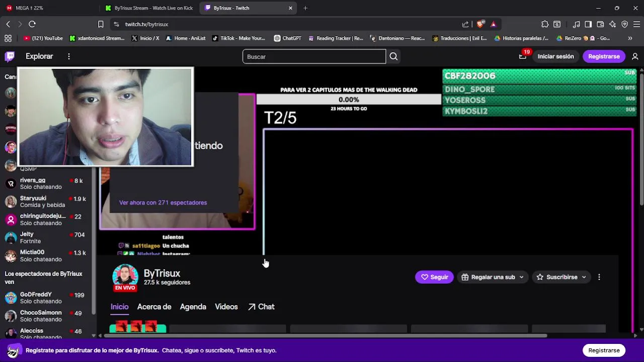Screen dimensions: 644x362
Task: Open Alecciss channel in sidebar
Action: [x=45, y=333]
